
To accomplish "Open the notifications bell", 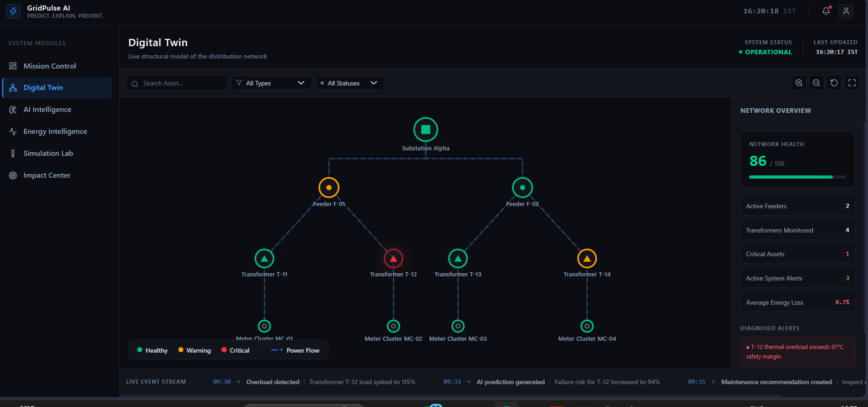I will tap(826, 11).
